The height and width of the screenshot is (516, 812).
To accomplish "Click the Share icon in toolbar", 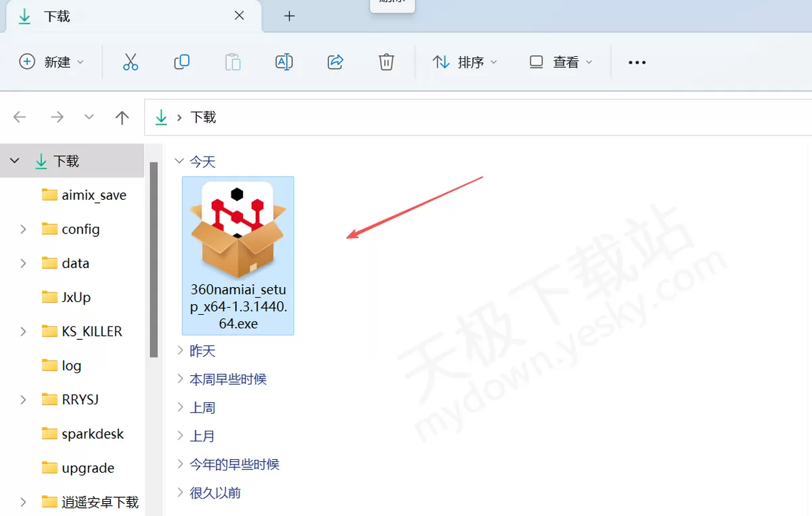I will (336, 62).
